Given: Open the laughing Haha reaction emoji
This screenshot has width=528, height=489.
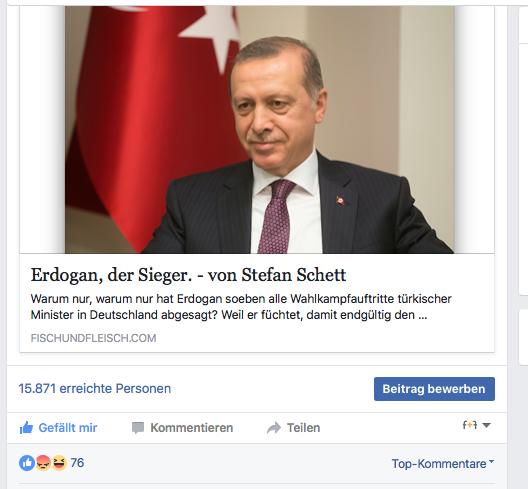Looking at the screenshot, I should [59, 463].
